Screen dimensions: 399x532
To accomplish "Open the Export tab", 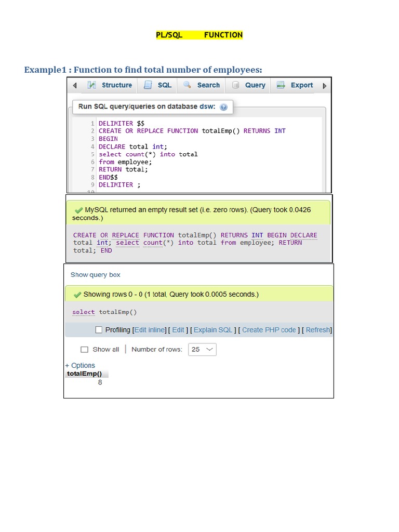I will pos(295,85).
